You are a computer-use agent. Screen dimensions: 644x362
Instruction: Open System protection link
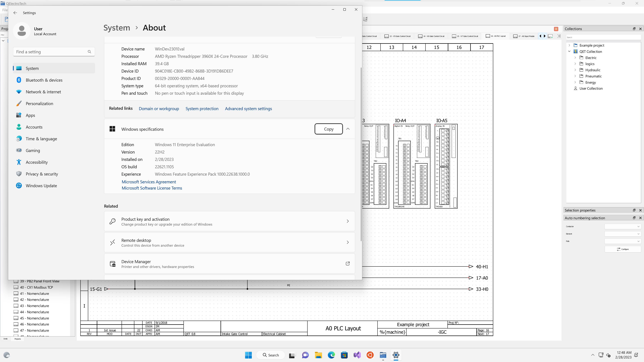click(202, 108)
